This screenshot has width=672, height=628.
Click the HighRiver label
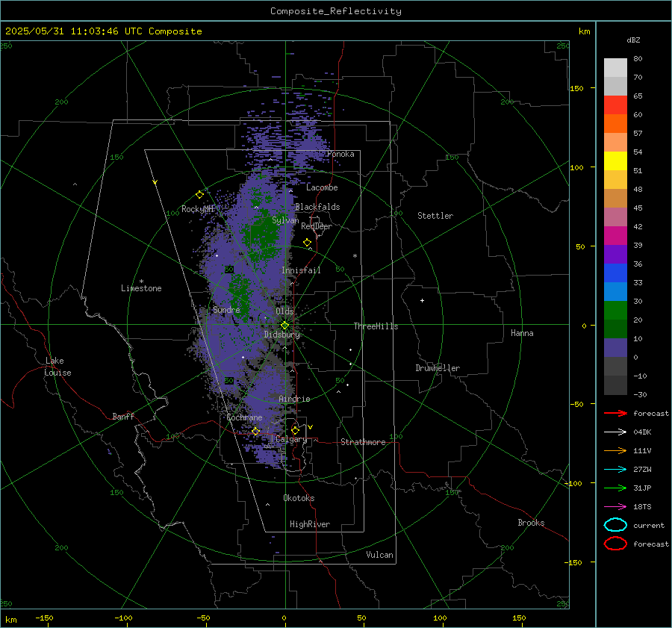[310, 524]
